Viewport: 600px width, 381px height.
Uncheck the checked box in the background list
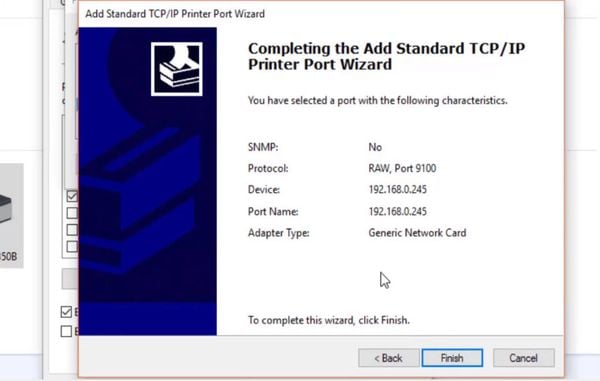72,196
